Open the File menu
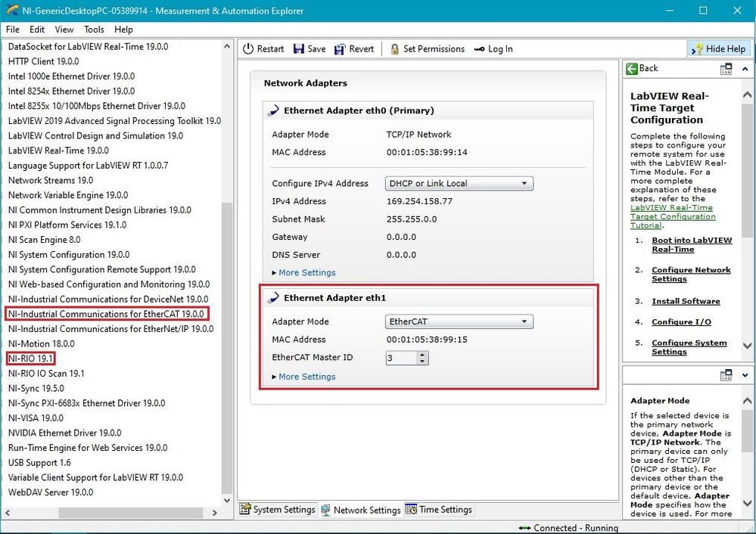756x534 pixels. pyautogui.click(x=13, y=29)
